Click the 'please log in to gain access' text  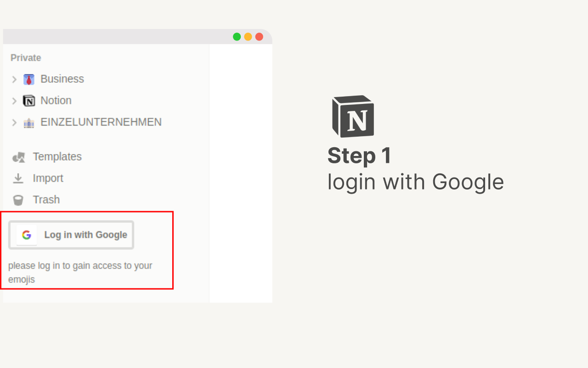(x=80, y=272)
